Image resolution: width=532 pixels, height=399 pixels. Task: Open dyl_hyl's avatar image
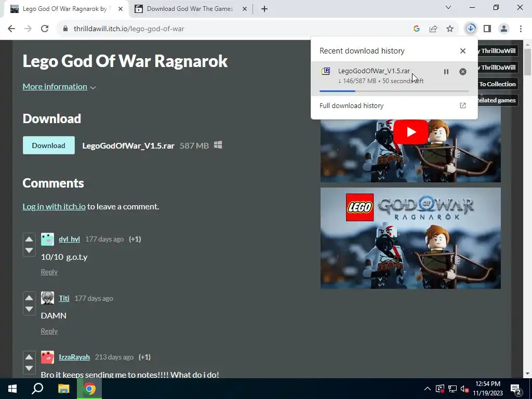[x=47, y=239]
